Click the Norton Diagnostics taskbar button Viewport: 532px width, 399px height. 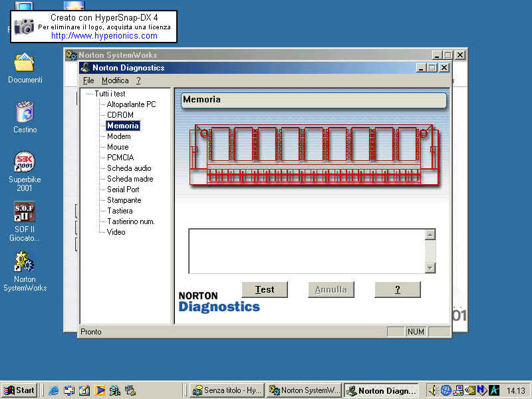tap(381, 390)
